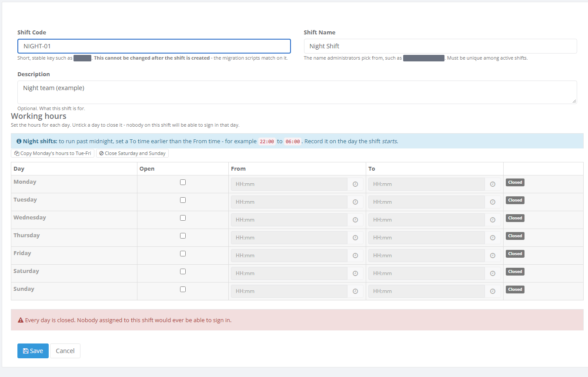Image resolution: width=588 pixels, height=377 pixels.
Task: Select the Friday From time field
Action: click(289, 256)
